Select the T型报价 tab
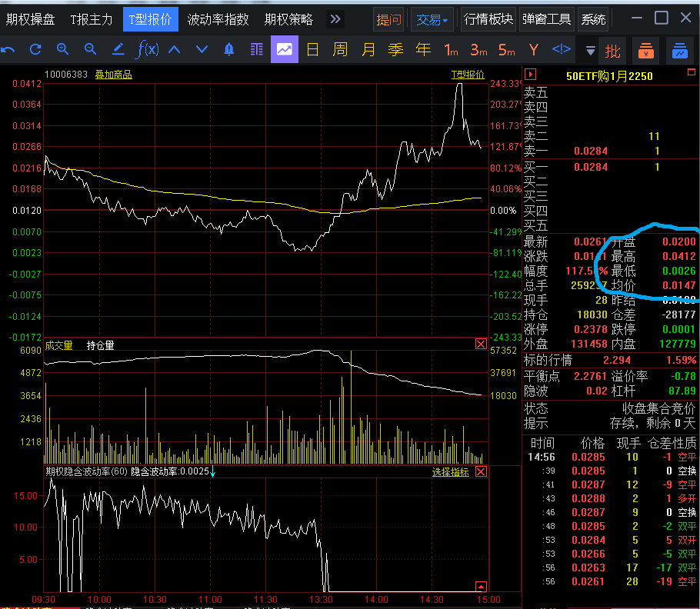 pyautogui.click(x=151, y=19)
